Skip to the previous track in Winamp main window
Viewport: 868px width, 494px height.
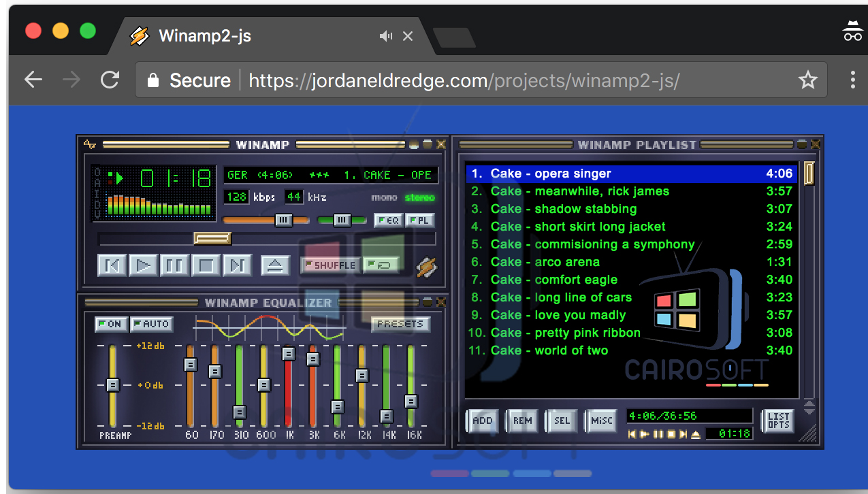[x=112, y=265]
